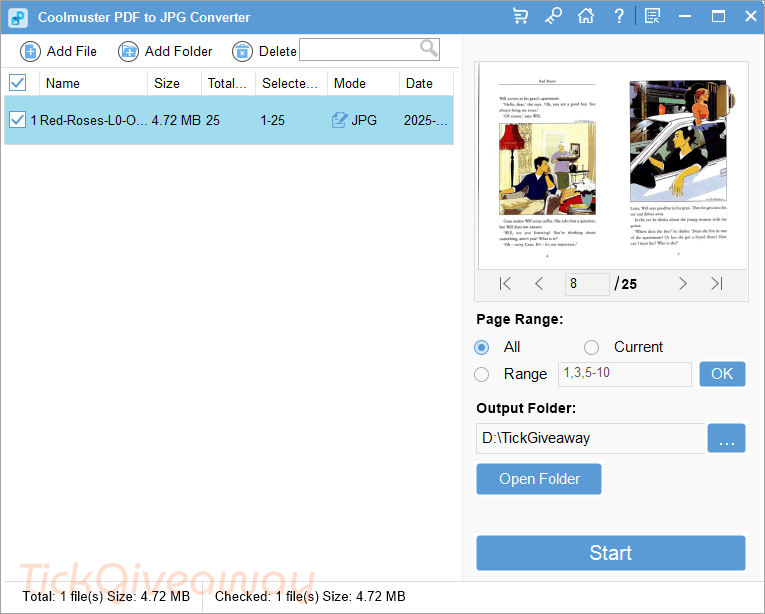Uncheck the Red-Roses file checkbox
Image resolution: width=765 pixels, height=614 pixels.
(18, 120)
